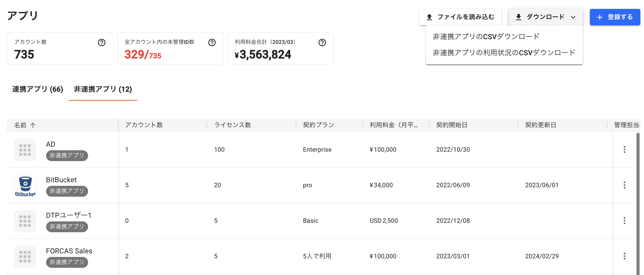Screen dimensions: 644x275
Task: Click help icon on 未管理ID数 card
Action: coord(212,42)
